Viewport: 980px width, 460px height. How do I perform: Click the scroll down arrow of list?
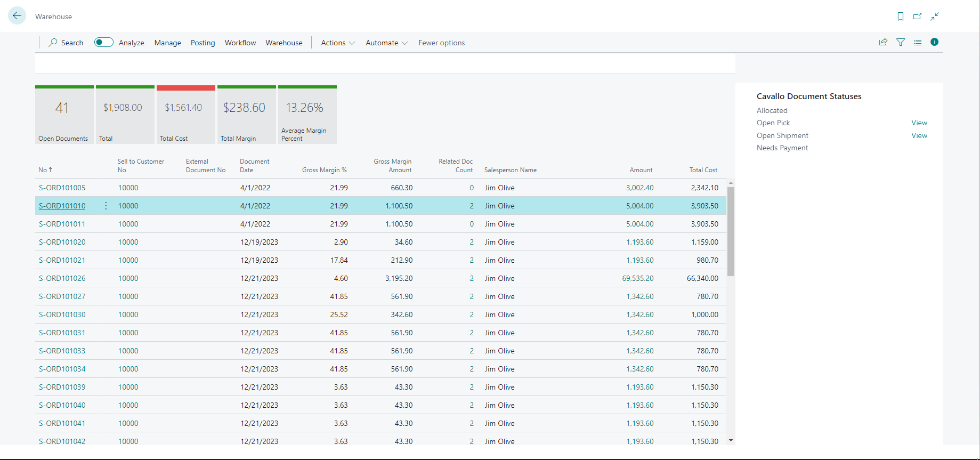pyautogui.click(x=731, y=440)
